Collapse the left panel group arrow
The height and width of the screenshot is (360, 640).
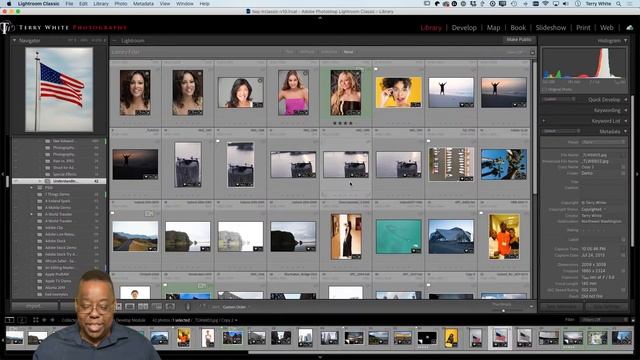2,175
